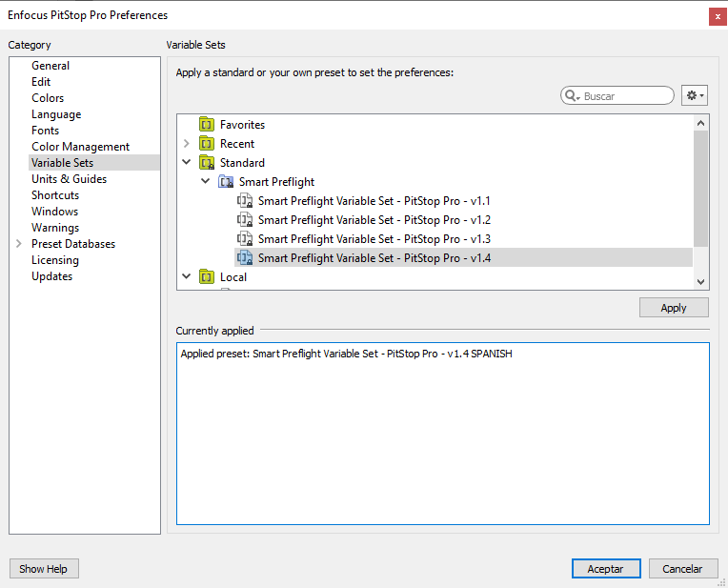Select the Favorites folder label
The width and height of the screenshot is (728, 588).
(x=242, y=125)
